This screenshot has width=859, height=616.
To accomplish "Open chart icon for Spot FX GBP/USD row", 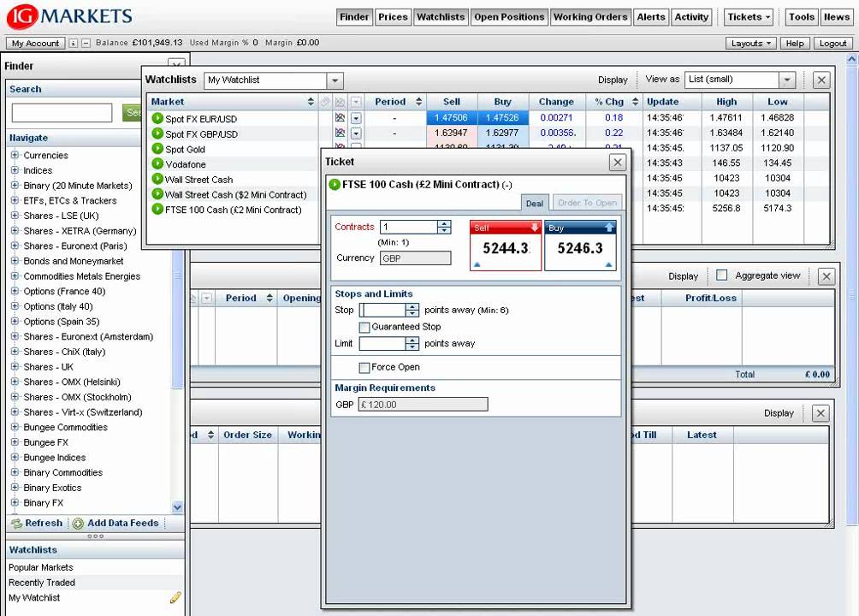I will pyautogui.click(x=340, y=133).
